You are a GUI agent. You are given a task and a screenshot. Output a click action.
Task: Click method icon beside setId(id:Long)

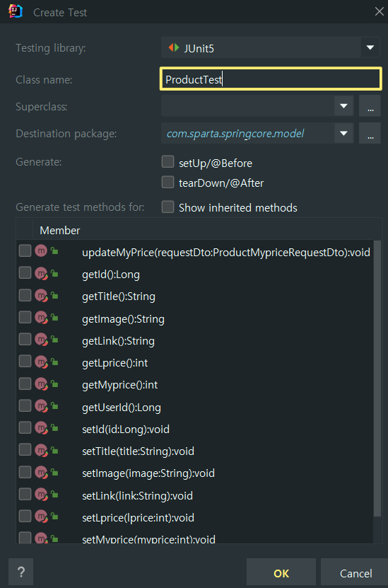click(41, 428)
